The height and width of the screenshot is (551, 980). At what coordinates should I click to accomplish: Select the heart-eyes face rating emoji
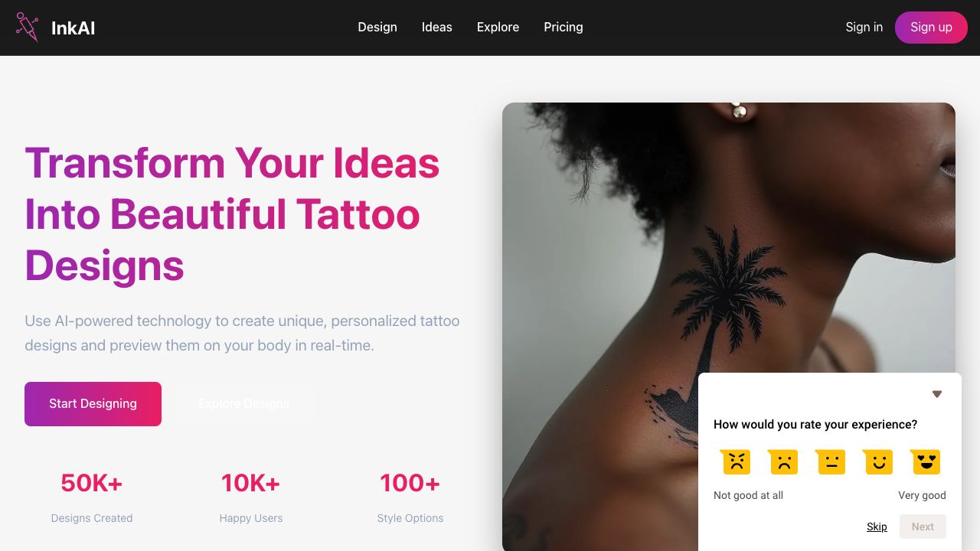926,461
